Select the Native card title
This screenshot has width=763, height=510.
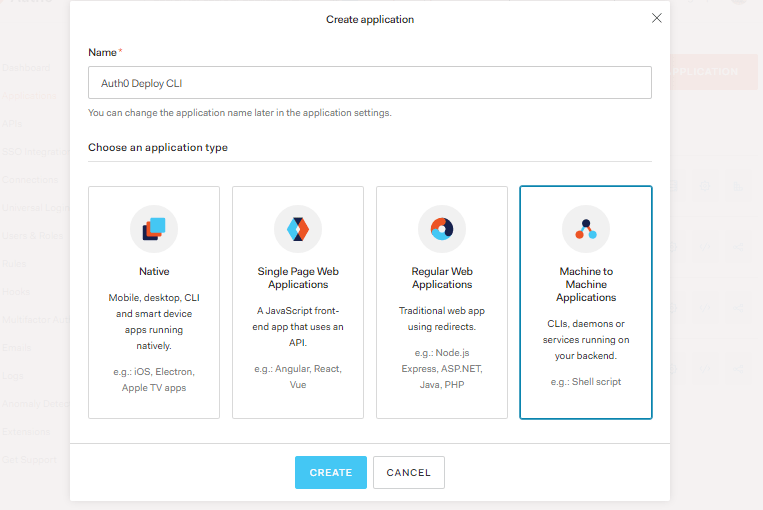(x=154, y=272)
